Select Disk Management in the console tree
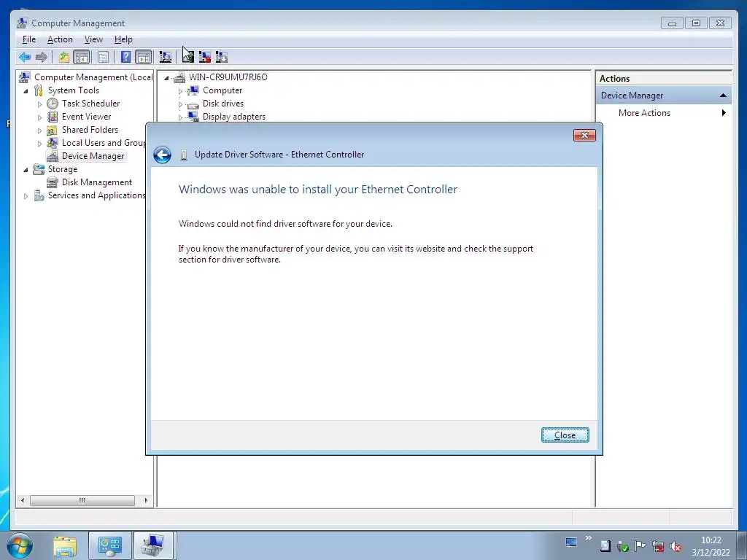 pyautogui.click(x=97, y=182)
